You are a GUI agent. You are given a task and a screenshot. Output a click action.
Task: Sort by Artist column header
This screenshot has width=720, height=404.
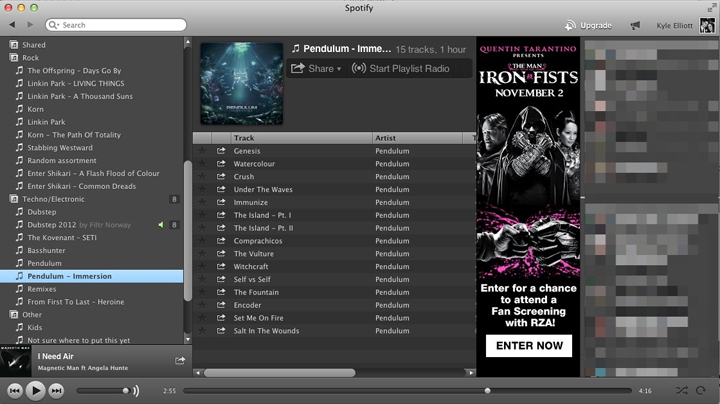(417, 138)
